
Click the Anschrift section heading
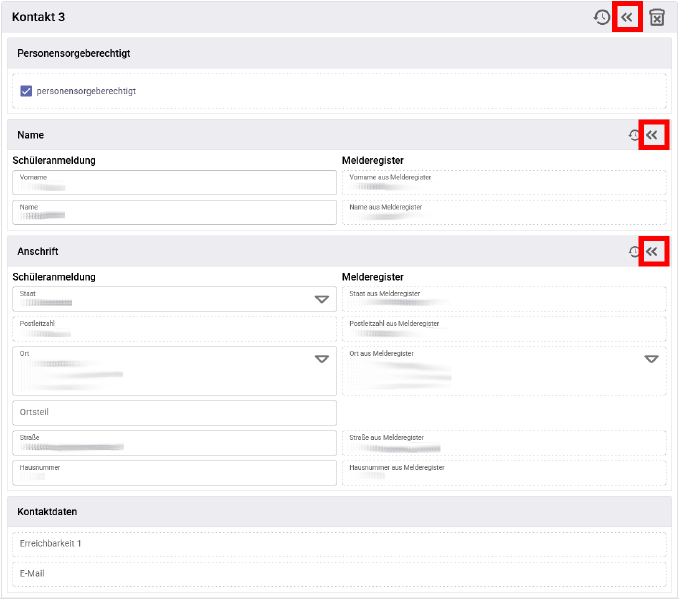pos(38,252)
